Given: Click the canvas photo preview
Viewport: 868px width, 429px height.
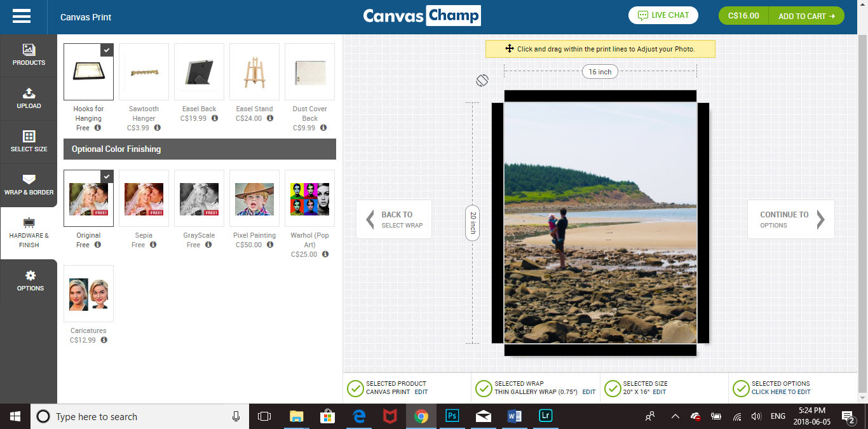Looking at the screenshot, I should (600, 223).
